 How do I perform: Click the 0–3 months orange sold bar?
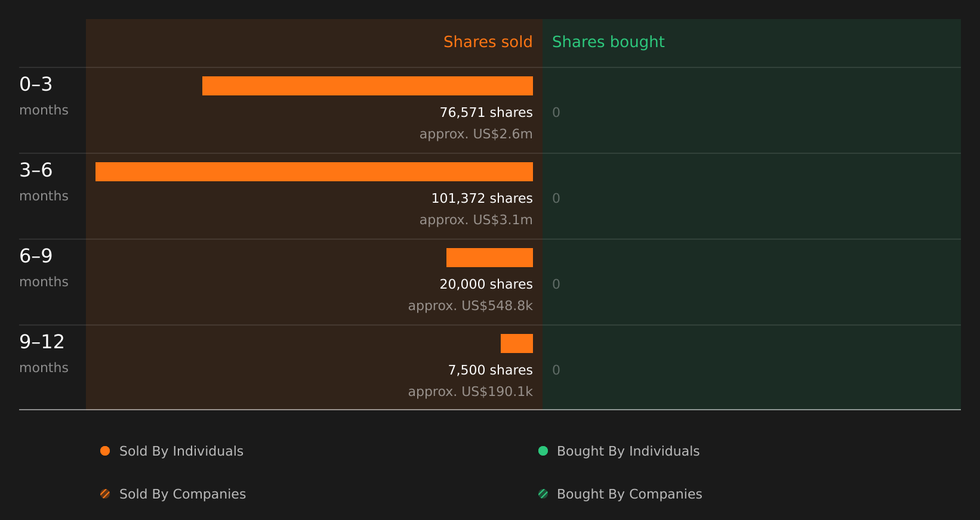click(368, 86)
